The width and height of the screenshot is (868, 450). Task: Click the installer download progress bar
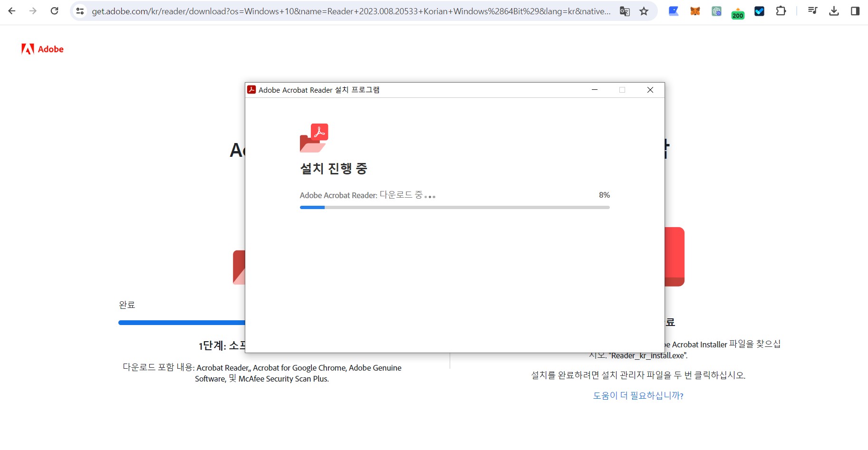[455, 207]
